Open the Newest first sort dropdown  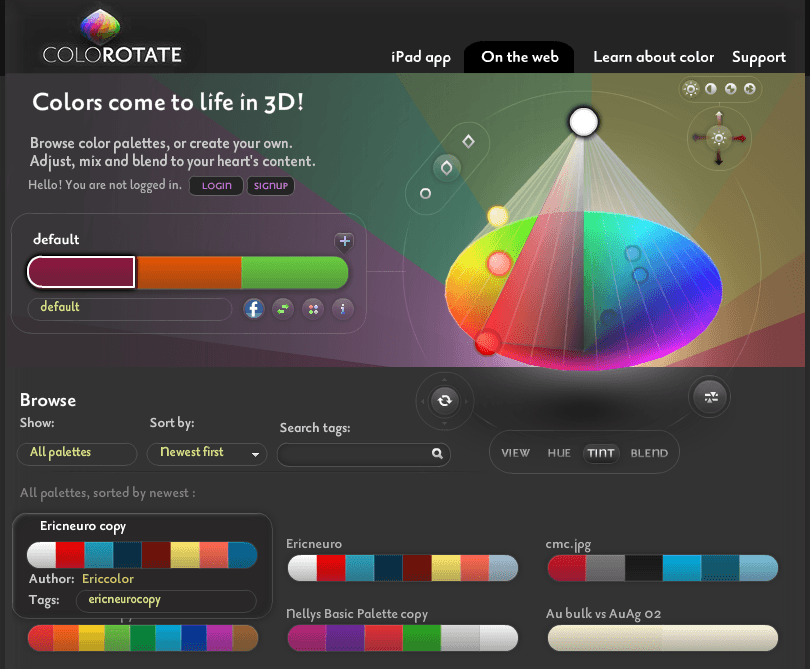pos(207,453)
